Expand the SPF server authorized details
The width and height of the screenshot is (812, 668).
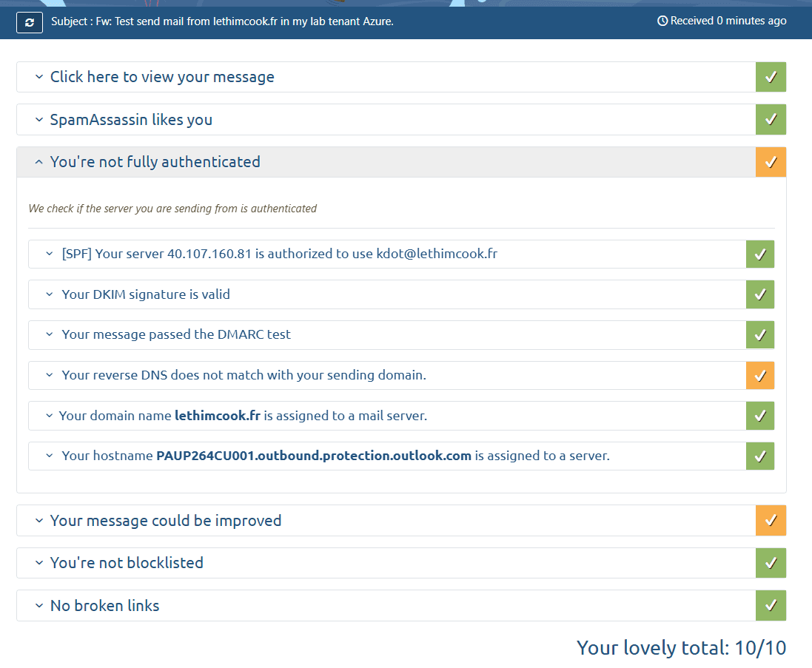click(279, 254)
